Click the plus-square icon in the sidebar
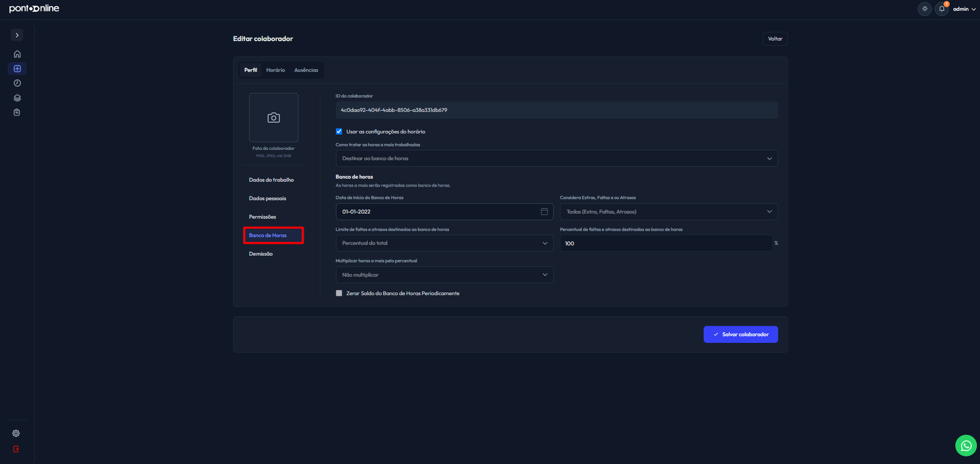This screenshot has width=980, height=464. pyautogui.click(x=17, y=69)
